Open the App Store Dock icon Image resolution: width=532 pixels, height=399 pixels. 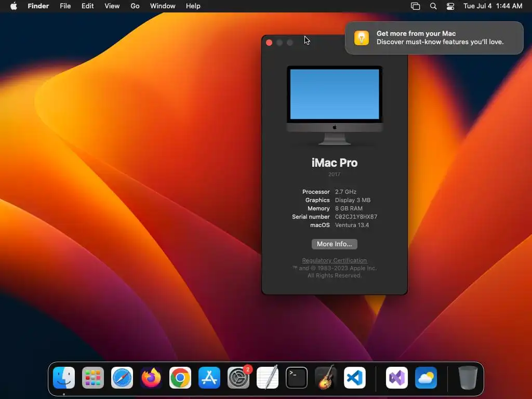(209, 378)
